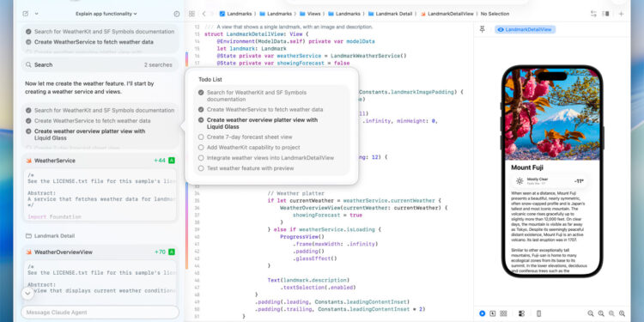Focus the Message Claude Agent input field
This screenshot has height=322, width=644.
[100, 313]
